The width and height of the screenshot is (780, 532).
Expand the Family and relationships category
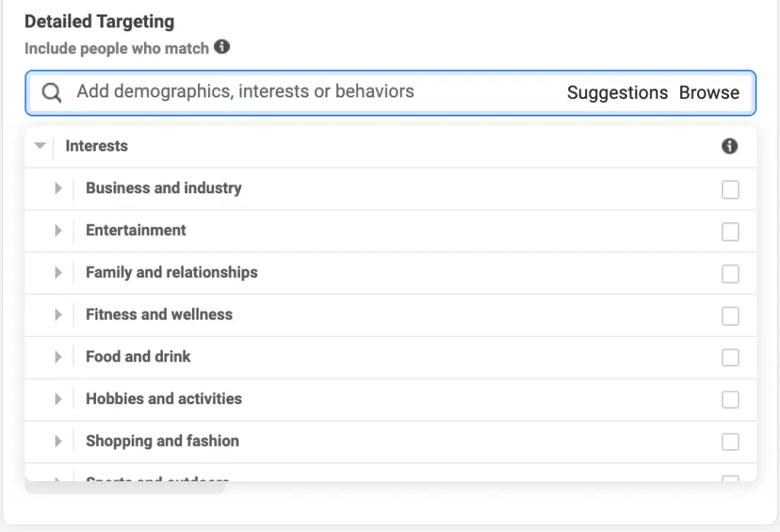pyautogui.click(x=59, y=273)
